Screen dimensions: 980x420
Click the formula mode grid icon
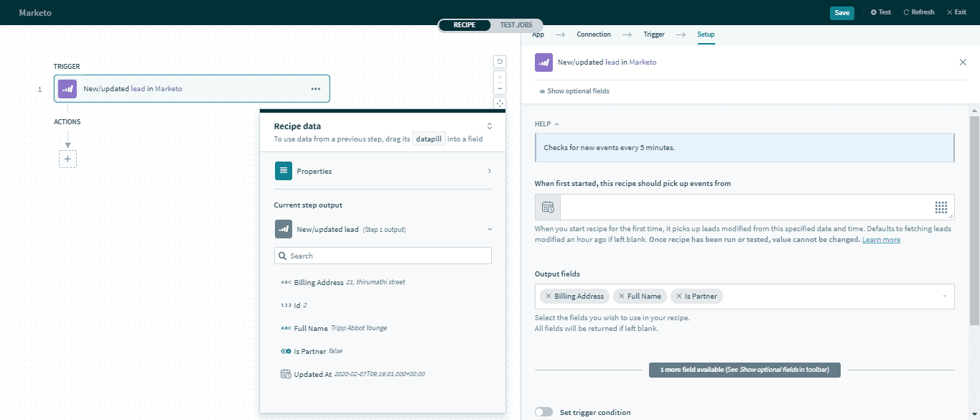[941, 207]
